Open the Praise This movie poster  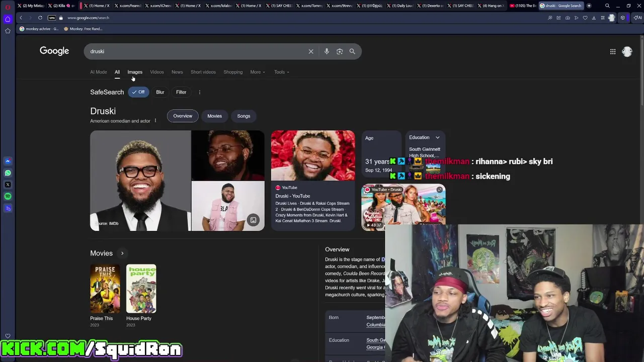pos(105,289)
